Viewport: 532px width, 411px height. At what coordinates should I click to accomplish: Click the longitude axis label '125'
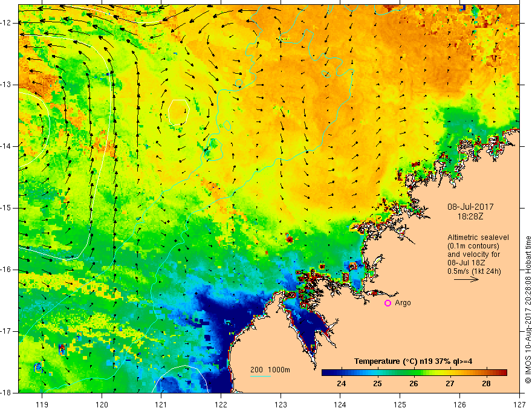(x=400, y=404)
